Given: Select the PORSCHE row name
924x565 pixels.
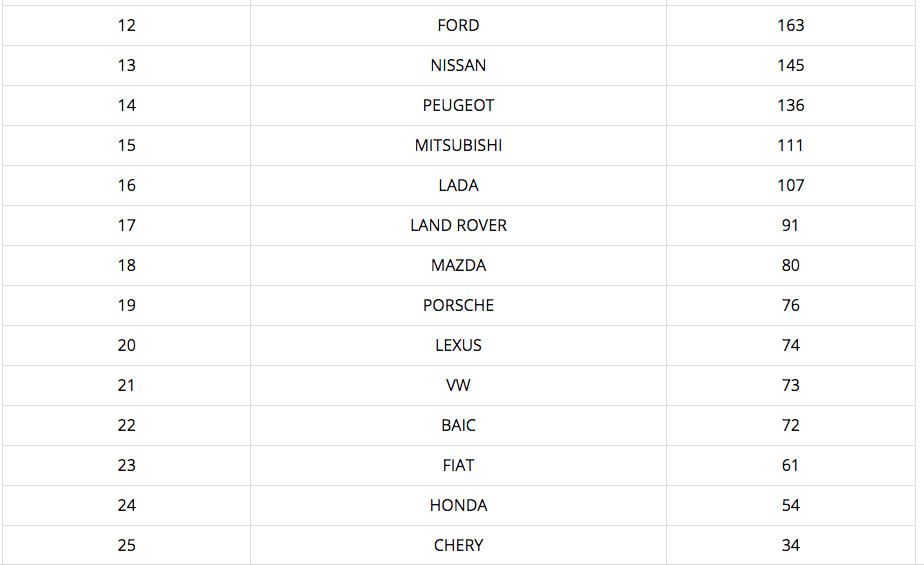Looking at the screenshot, I should click(x=458, y=306).
